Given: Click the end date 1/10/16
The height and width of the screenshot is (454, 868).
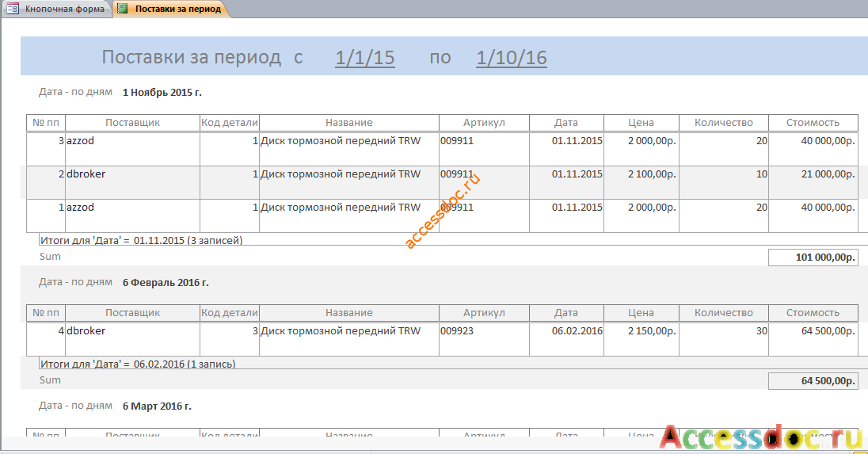Looking at the screenshot, I should 512,58.
